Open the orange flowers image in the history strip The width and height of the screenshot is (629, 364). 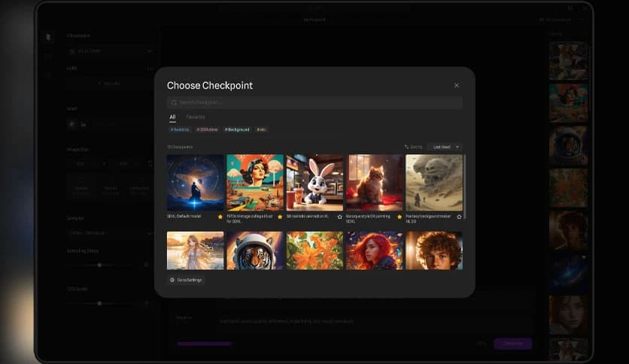[568, 187]
